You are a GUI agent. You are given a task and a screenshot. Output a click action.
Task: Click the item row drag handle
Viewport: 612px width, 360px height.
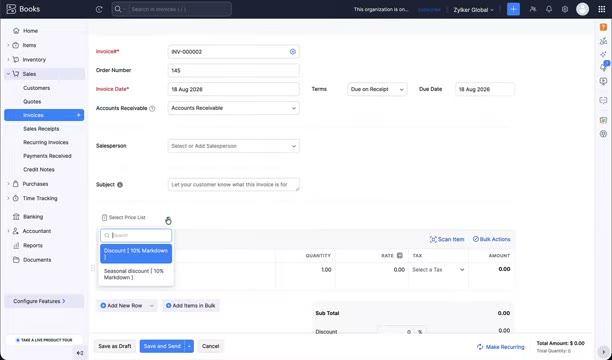(93, 268)
